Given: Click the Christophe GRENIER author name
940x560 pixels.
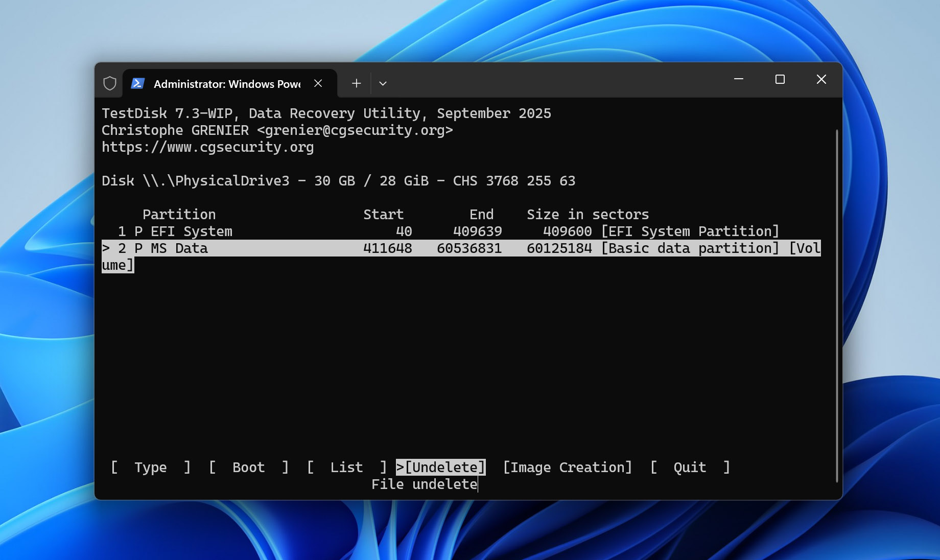Looking at the screenshot, I should tap(175, 130).
